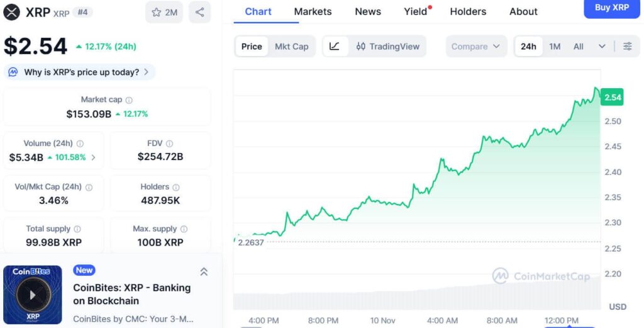Click the Market cap info icon
This screenshot has width=644, height=328.
point(129,100)
